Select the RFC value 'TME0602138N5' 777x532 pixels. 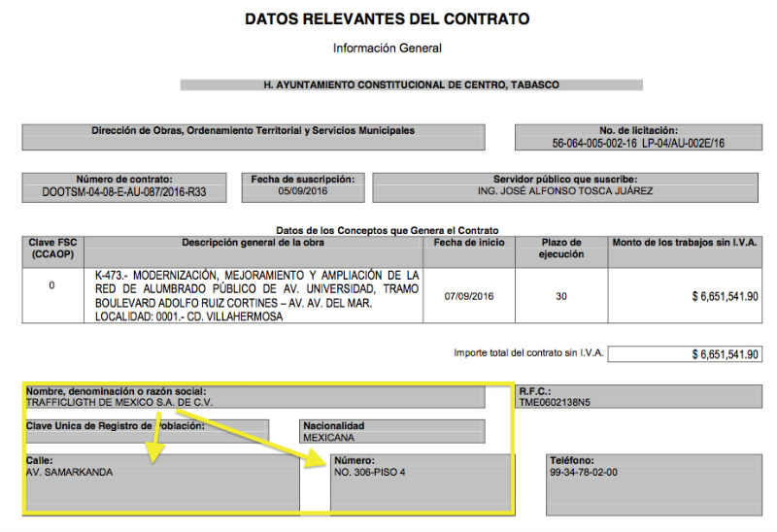click(x=555, y=402)
